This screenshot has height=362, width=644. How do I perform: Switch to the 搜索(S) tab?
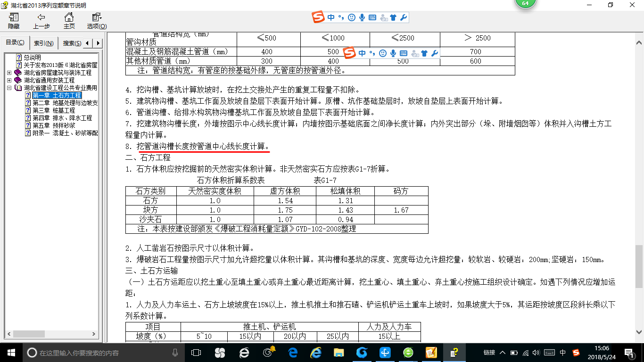pos(71,43)
